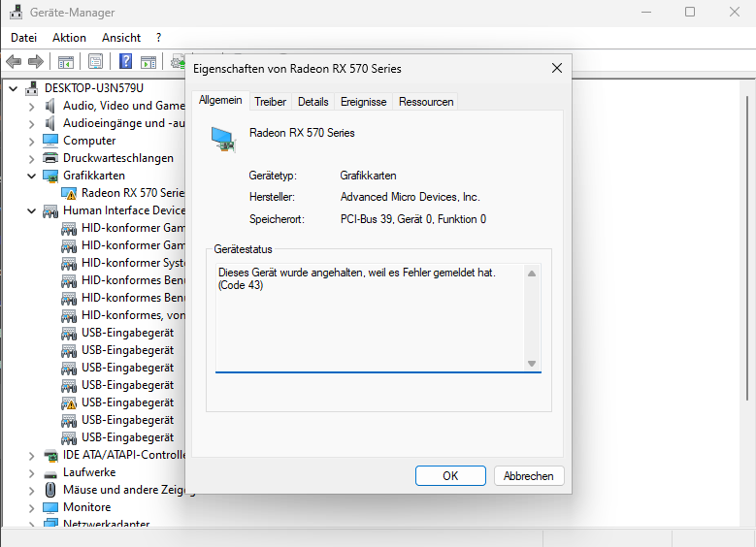Click the Human Interface Devices category icon
Image resolution: width=756 pixels, height=547 pixels.
pyautogui.click(x=50, y=211)
